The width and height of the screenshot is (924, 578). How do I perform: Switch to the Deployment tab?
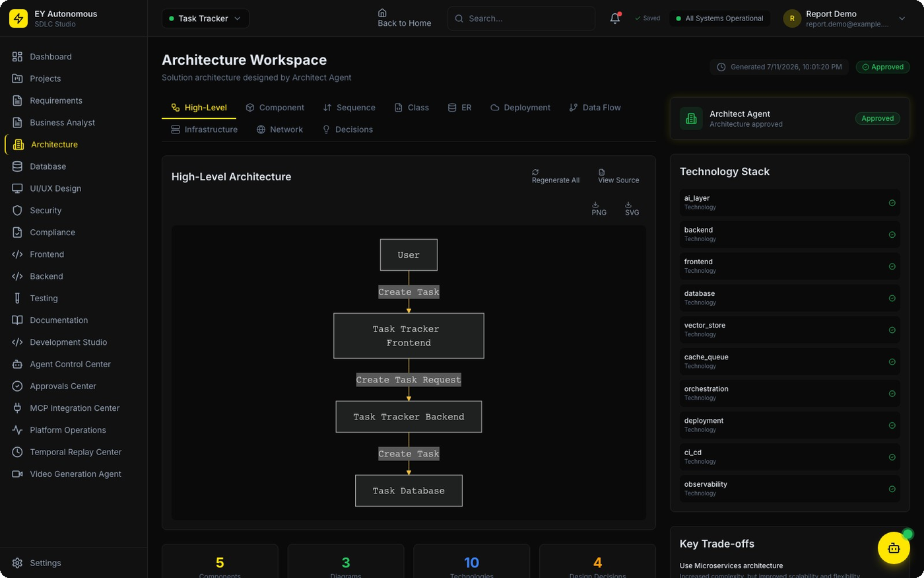520,108
